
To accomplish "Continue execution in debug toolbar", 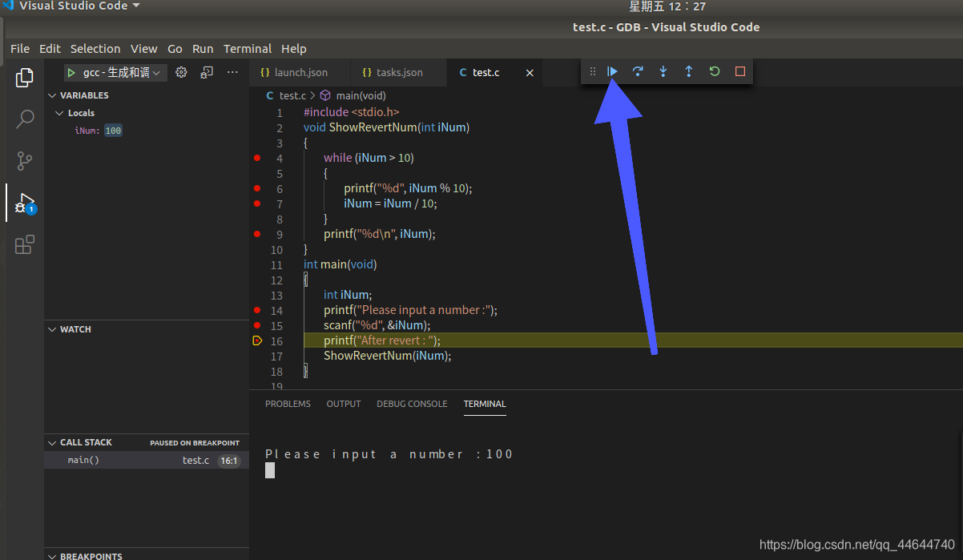I will tap(612, 71).
